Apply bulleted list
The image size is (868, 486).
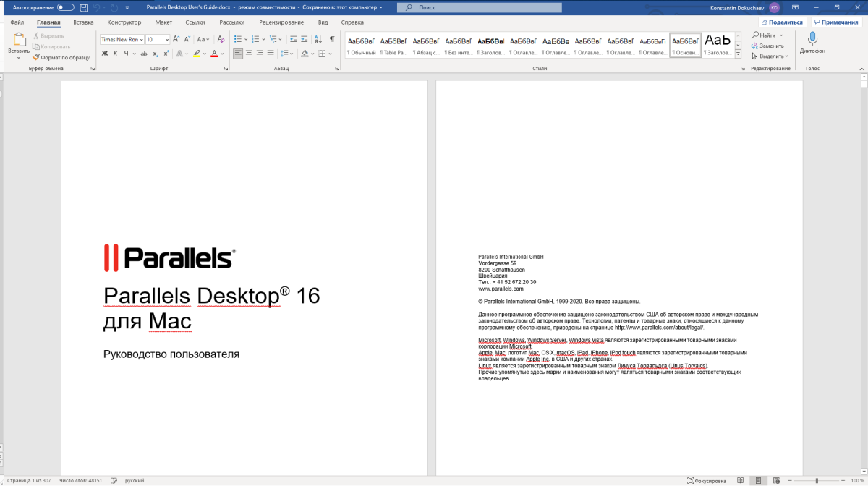click(239, 39)
